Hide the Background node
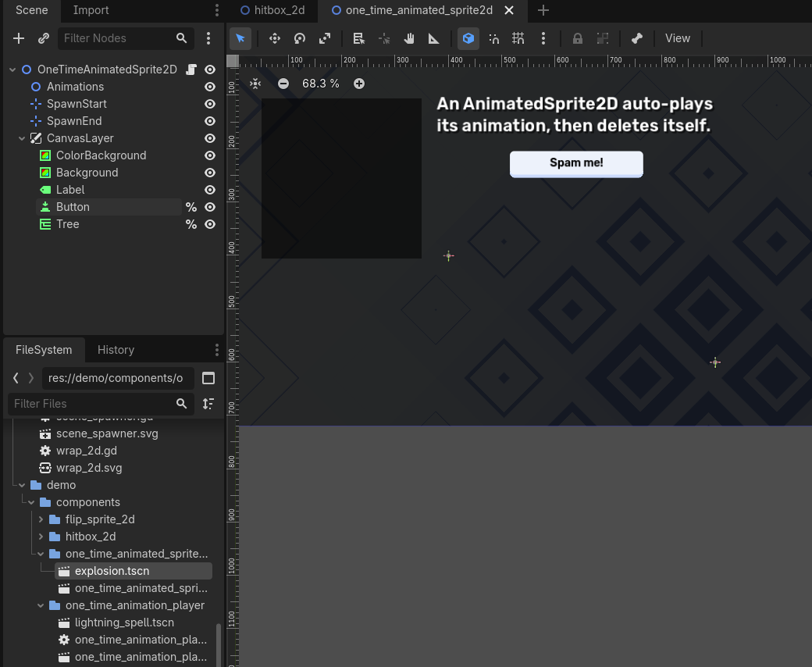 pyautogui.click(x=210, y=173)
